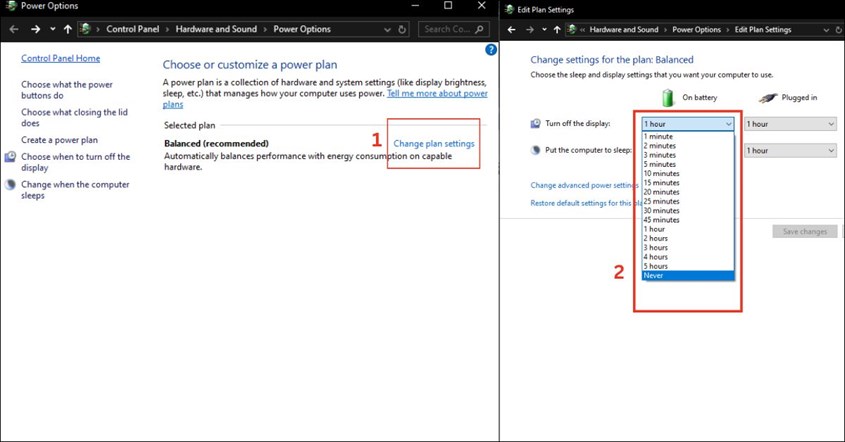This screenshot has height=442, width=845.
Task: Open Change advanced power settings link
Action: coord(585,185)
